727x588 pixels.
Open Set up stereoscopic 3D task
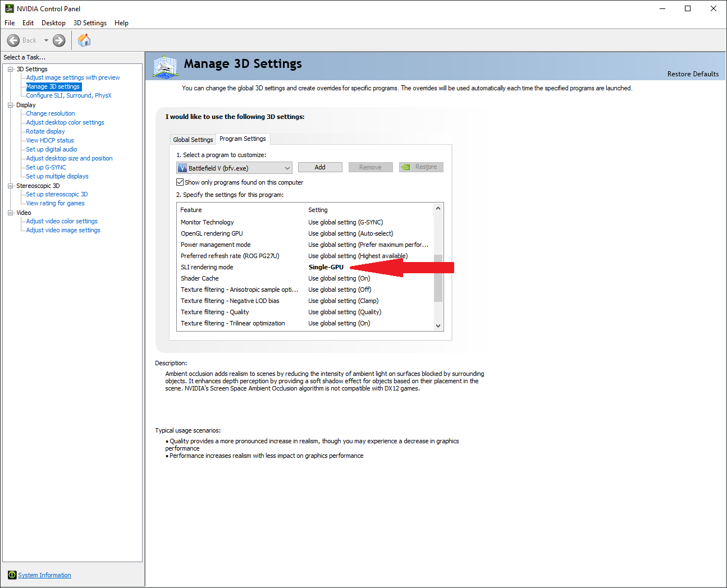[57, 194]
